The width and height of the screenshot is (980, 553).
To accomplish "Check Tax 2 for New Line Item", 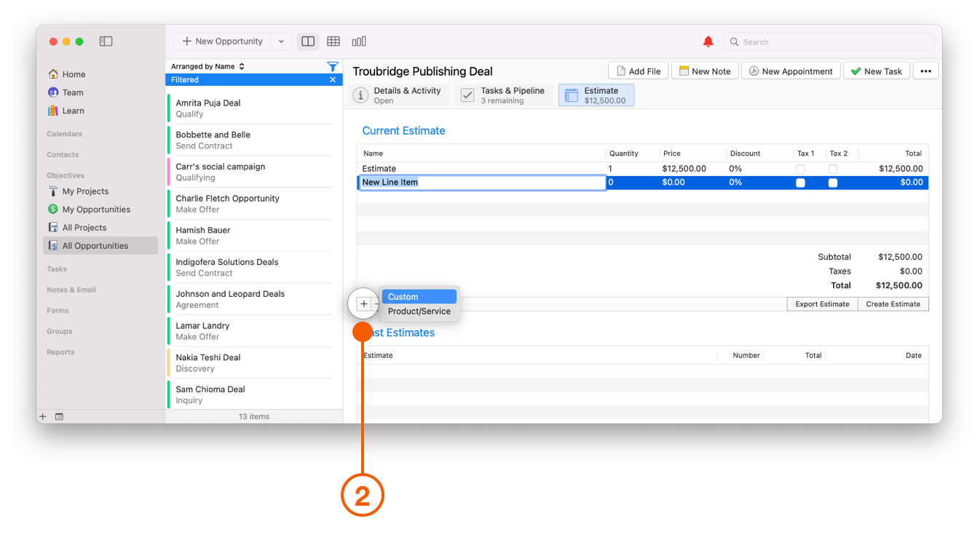I will [x=833, y=183].
